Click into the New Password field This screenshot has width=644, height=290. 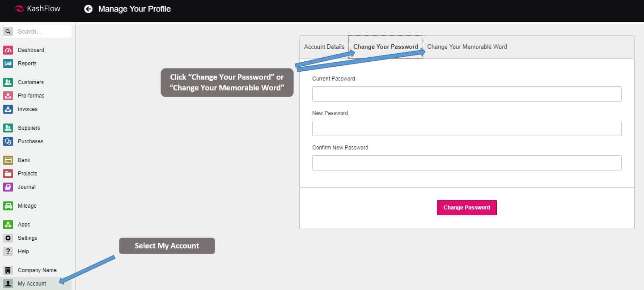pos(466,128)
